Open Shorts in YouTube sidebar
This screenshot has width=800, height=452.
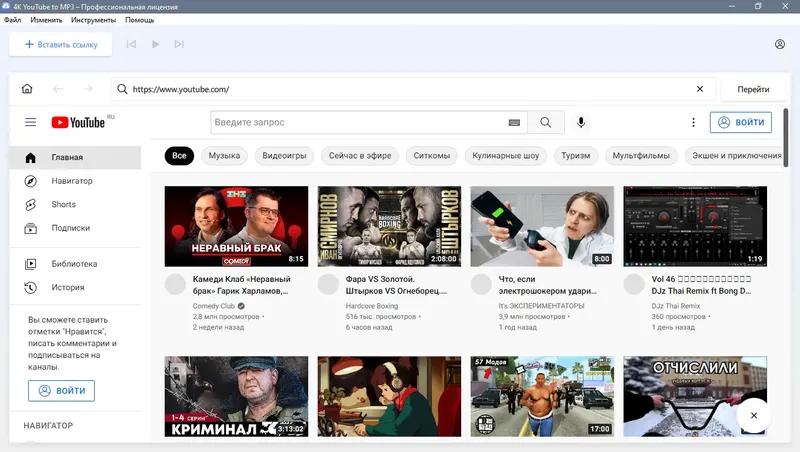click(x=75, y=204)
